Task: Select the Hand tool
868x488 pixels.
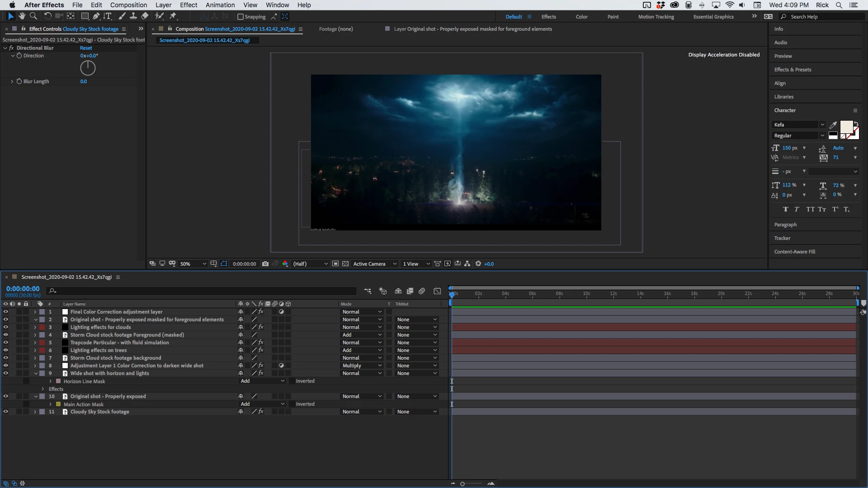Action: (x=22, y=16)
